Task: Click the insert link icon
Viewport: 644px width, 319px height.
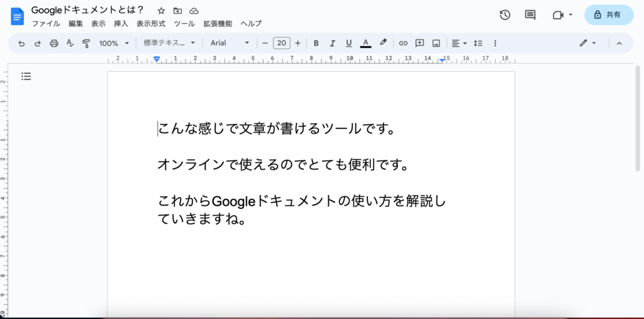Action: pos(403,43)
